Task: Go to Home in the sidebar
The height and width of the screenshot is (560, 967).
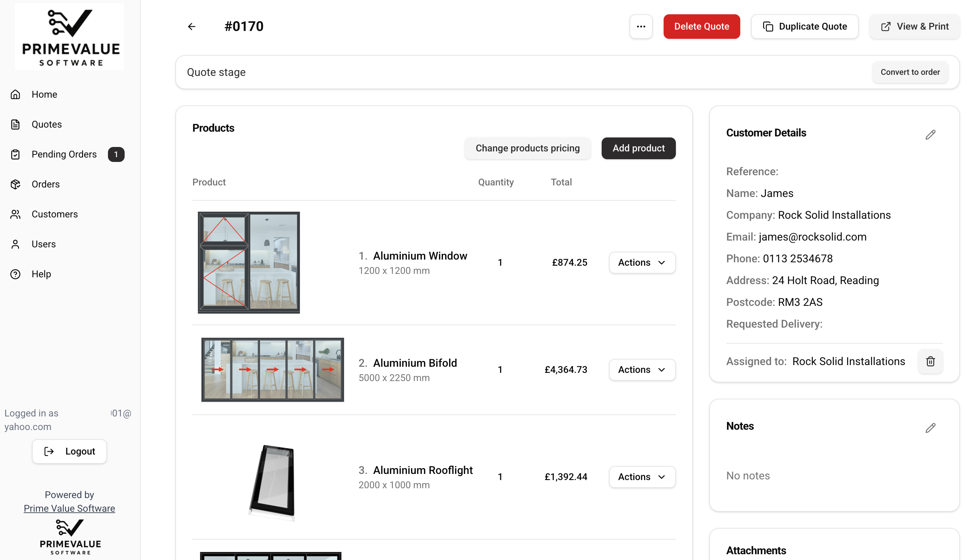Action: point(44,94)
